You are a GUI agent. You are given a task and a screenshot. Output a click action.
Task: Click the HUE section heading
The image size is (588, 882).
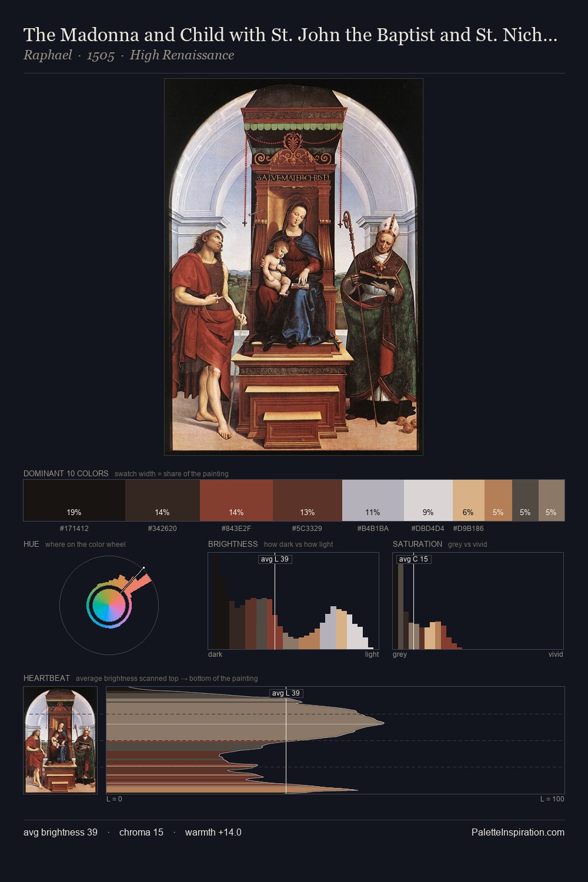[x=31, y=544]
